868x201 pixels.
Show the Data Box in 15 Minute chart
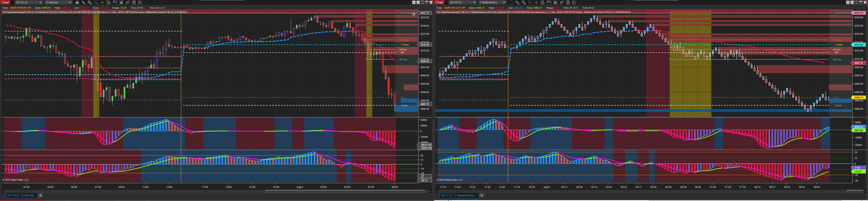(108, 2)
